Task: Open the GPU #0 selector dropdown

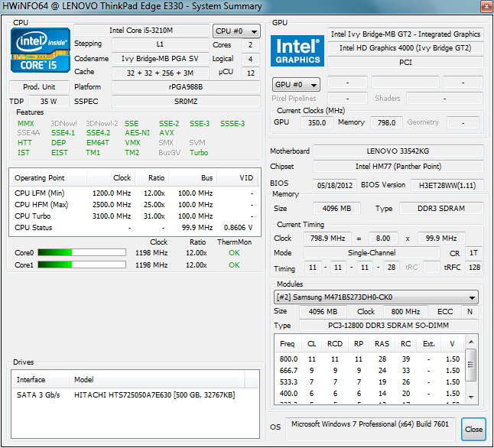Action: [296, 85]
